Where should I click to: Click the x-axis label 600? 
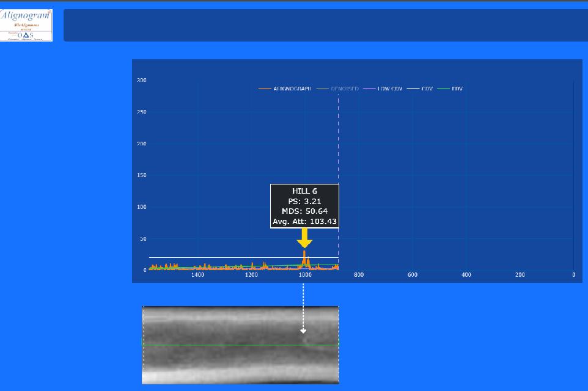tap(413, 275)
